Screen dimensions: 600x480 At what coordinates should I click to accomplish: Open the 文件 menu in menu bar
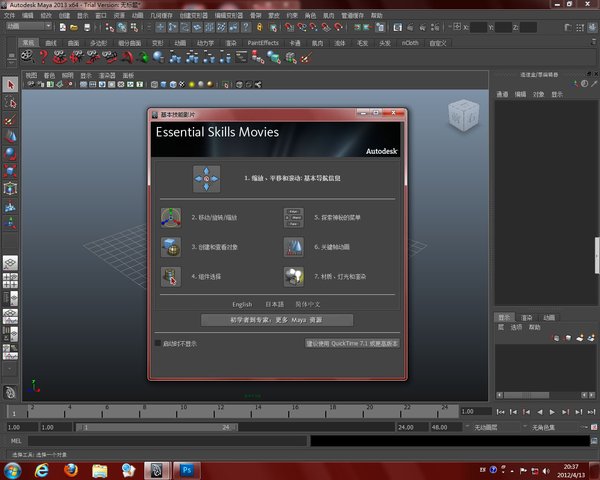click(10, 16)
